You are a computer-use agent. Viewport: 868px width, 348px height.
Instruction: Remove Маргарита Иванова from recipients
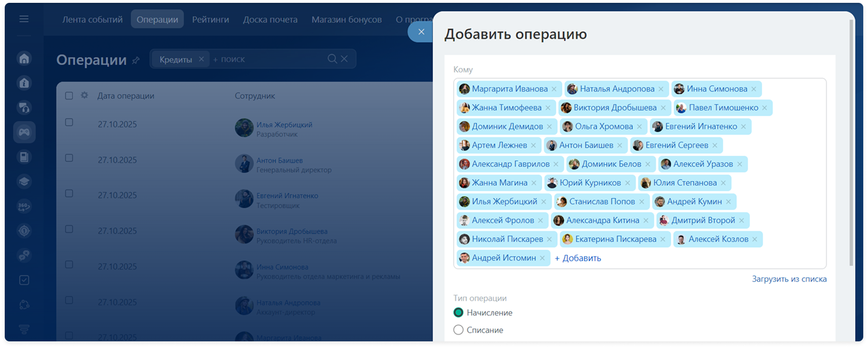pos(554,89)
